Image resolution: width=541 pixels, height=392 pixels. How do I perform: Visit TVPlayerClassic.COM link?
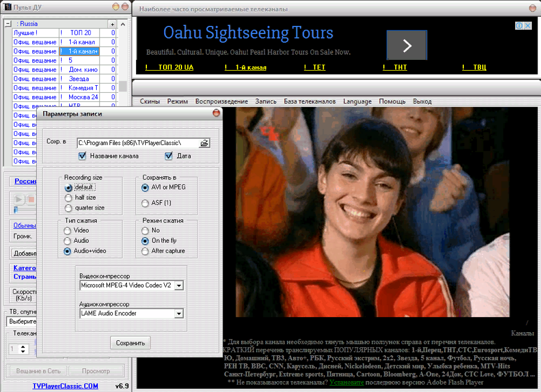coord(65,386)
